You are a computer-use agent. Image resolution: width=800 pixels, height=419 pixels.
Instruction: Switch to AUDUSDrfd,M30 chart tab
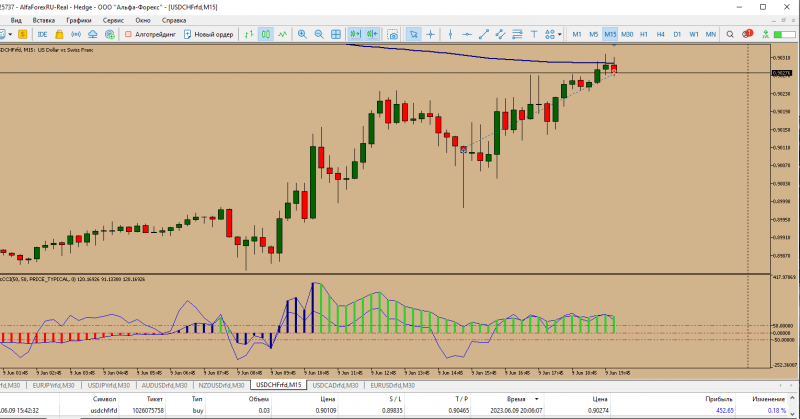point(164,385)
